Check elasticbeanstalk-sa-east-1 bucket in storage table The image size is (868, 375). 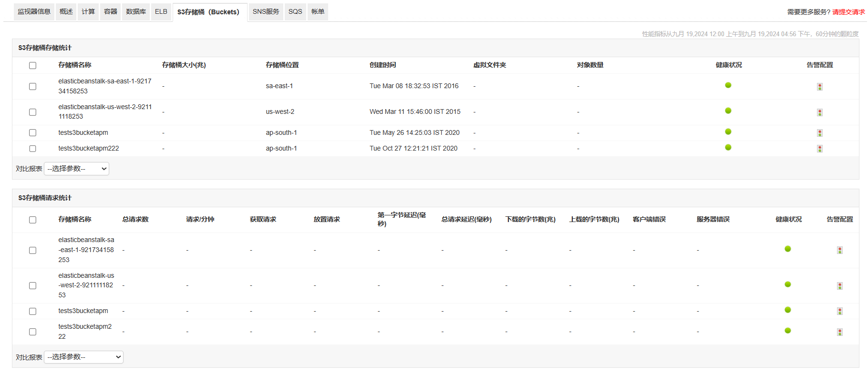(x=32, y=86)
